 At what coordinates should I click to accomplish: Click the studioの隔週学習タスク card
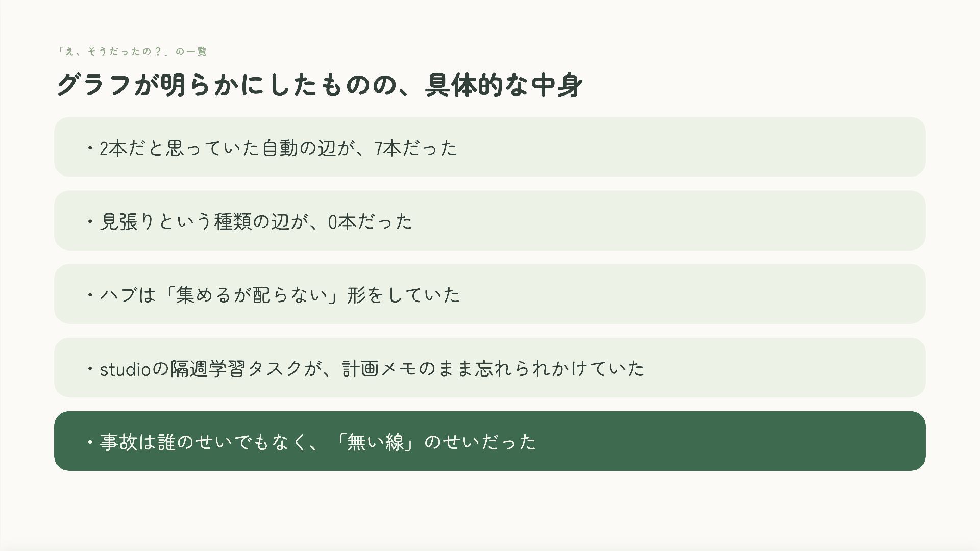(490, 367)
